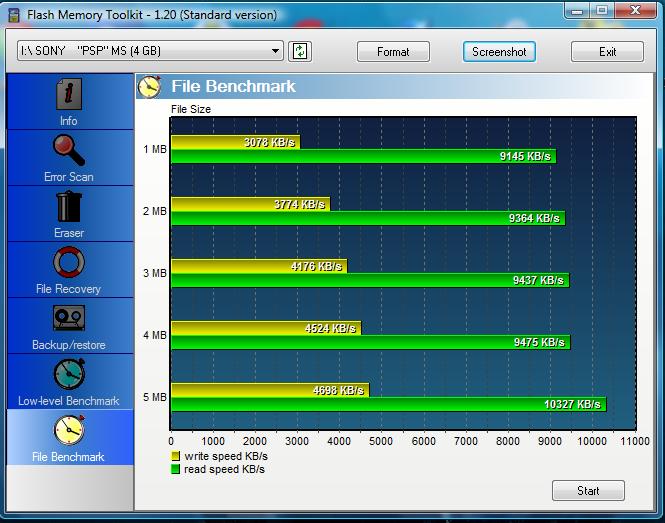Select the Error Scan magnifier icon
The image size is (665, 523).
(x=68, y=151)
